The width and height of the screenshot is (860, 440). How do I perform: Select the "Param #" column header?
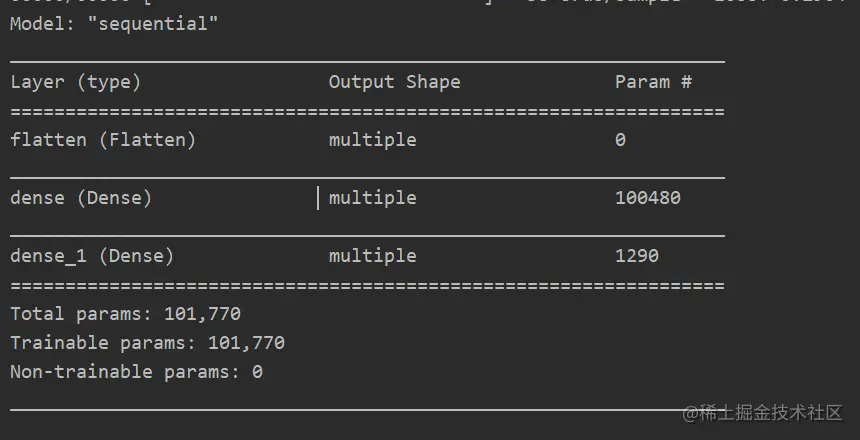pyautogui.click(x=653, y=82)
